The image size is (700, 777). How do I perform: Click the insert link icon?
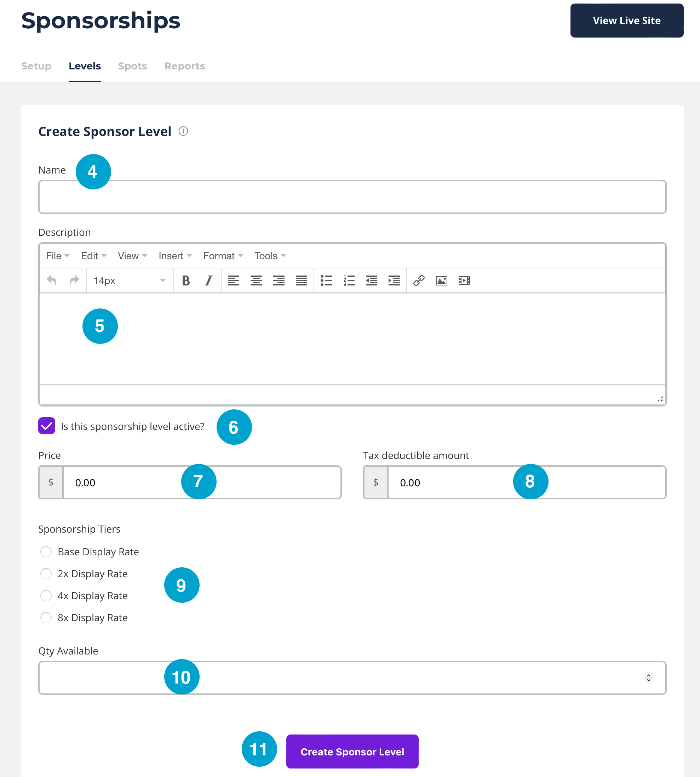(419, 280)
